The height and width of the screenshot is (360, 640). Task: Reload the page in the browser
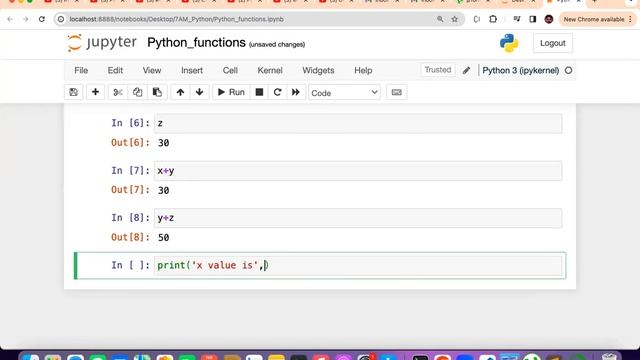(x=42, y=19)
